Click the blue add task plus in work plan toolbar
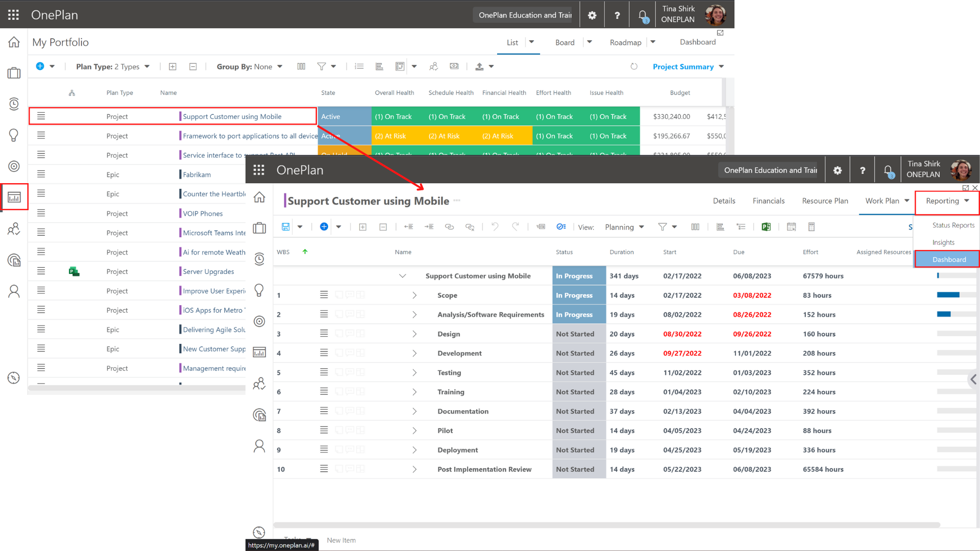Screen dimensions: 980x551 [x=324, y=227]
